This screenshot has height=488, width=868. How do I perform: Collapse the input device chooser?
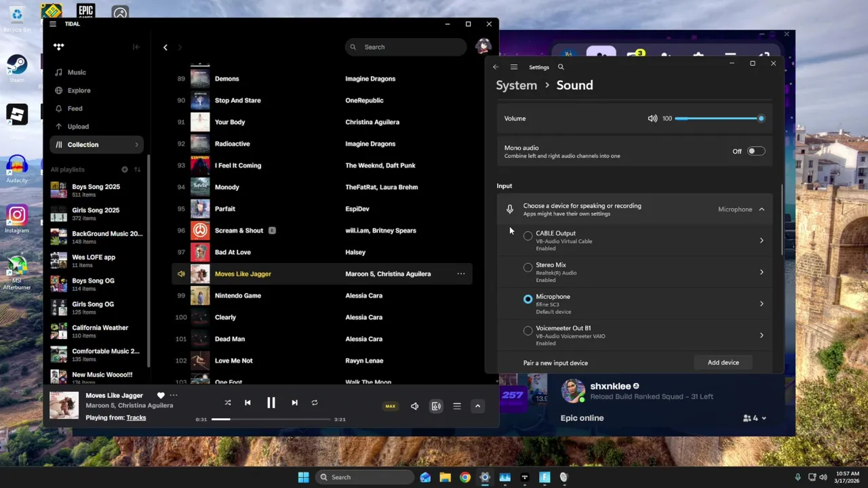click(x=762, y=209)
